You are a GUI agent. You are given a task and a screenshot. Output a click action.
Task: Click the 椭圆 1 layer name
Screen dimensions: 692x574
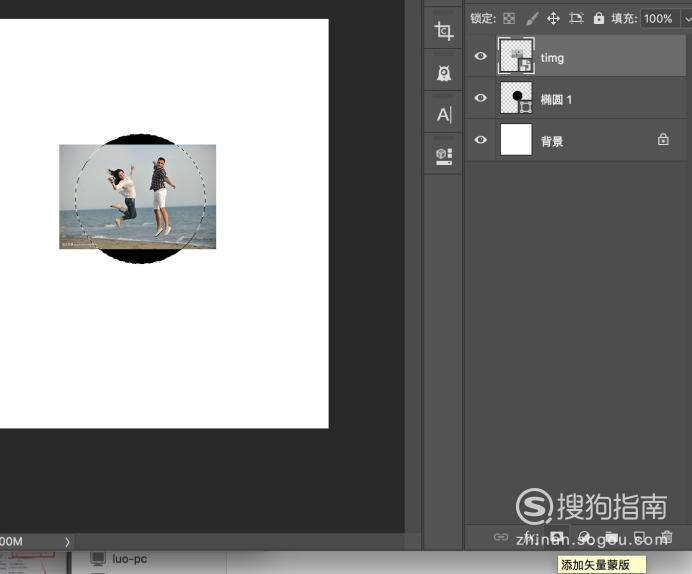pyautogui.click(x=556, y=100)
